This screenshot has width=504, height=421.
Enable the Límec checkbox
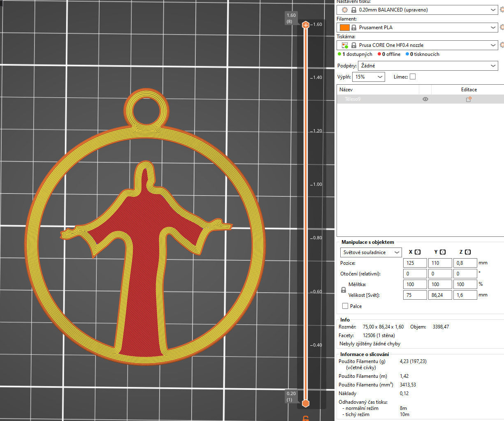[413, 76]
